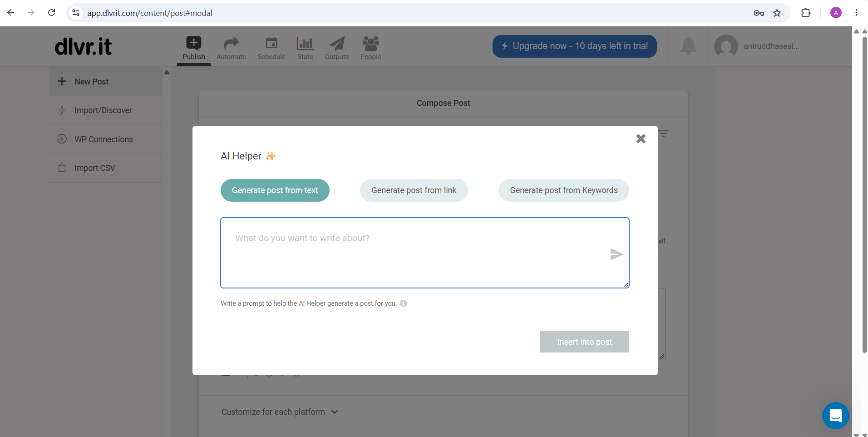Click the dlvr.it logo
Viewport: 868px width, 437px height.
[83, 46]
